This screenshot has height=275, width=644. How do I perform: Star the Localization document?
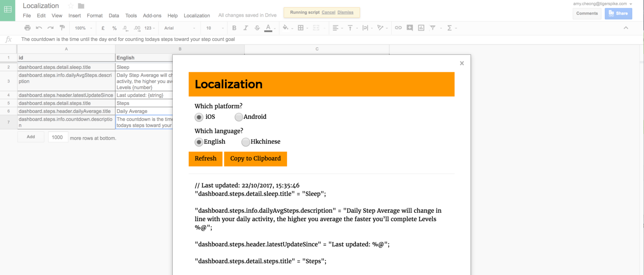tap(71, 6)
